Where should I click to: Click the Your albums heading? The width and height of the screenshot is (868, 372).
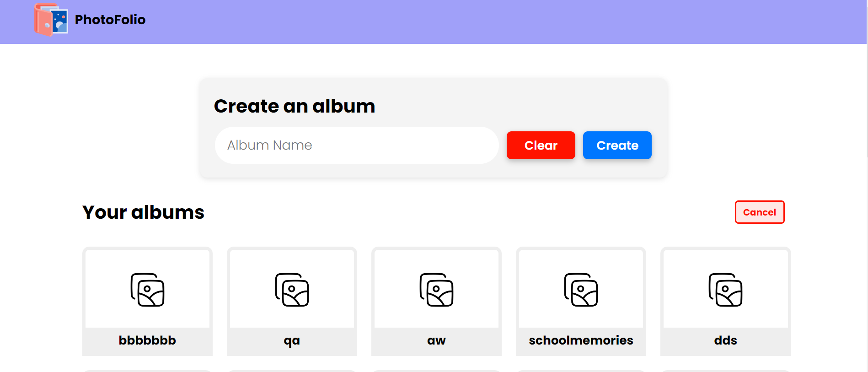click(x=143, y=212)
